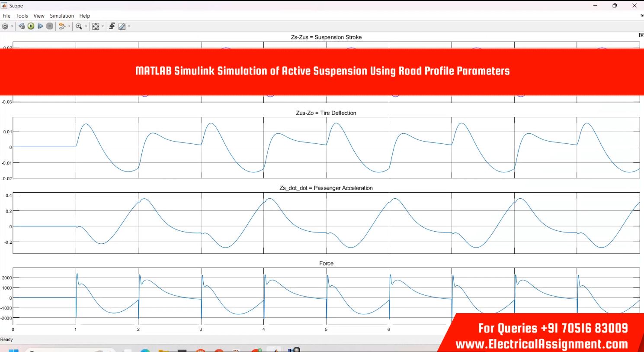The height and width of the screenshot is (352, 644).
Task: Click the Step Back simulation icon
Action: point(22,26)
